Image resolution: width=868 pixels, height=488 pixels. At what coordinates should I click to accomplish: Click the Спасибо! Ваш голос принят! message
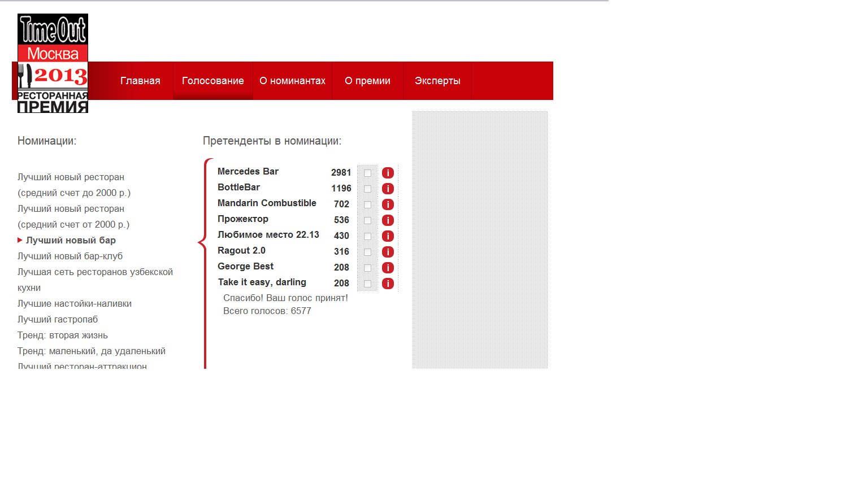pyautogui.click(x=285, y=298)
